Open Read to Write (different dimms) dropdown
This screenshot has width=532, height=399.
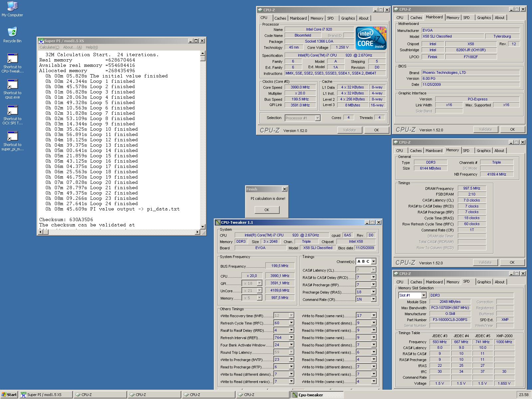[373, 323]
